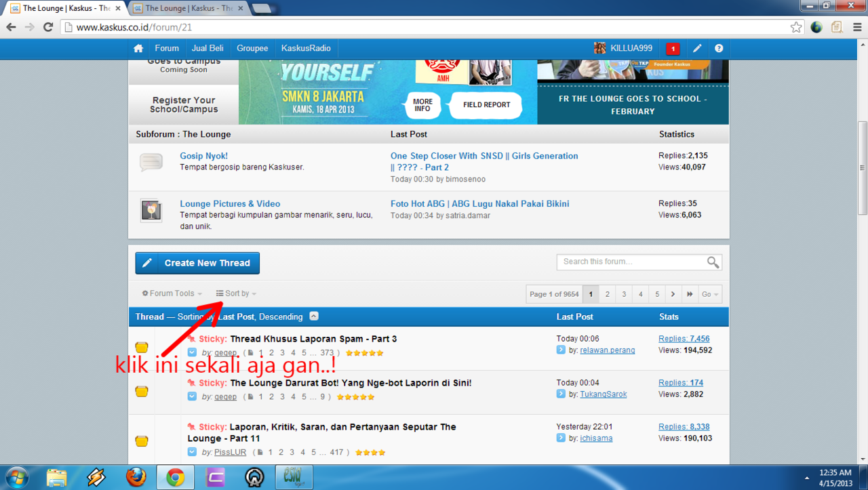
Task: Collapse thread sorting header toggle
Action: coord(314,317)
